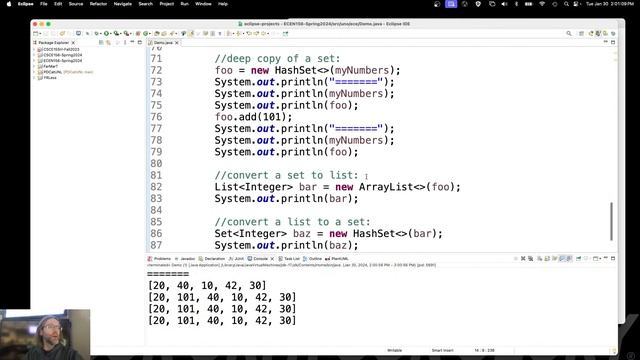Expand the CSCE155H-Fall2023 project

tap(34, 49)
